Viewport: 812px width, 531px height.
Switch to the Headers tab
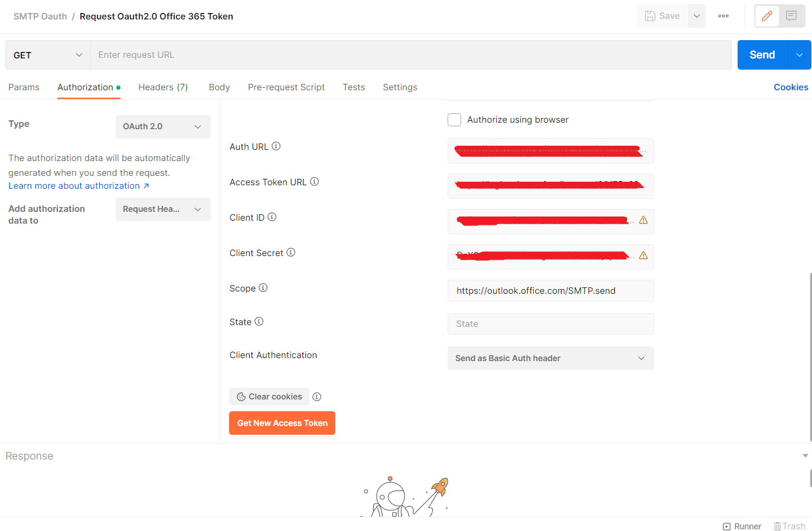[163, 87]
